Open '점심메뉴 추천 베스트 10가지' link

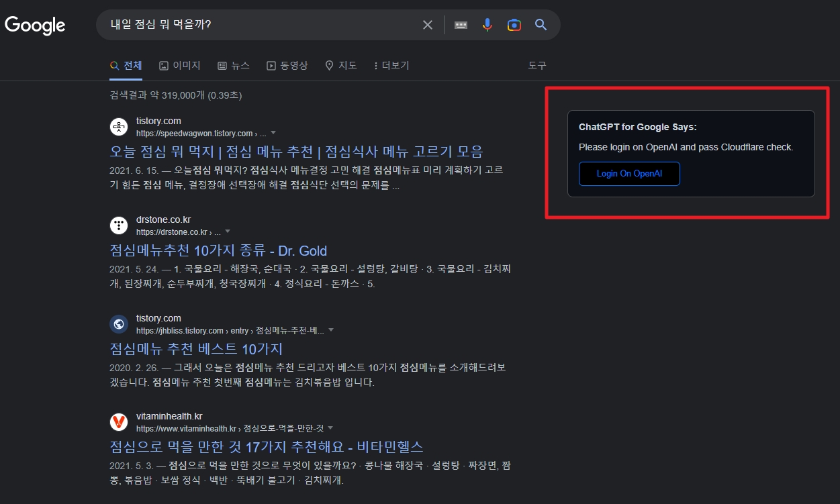[196, 349]
